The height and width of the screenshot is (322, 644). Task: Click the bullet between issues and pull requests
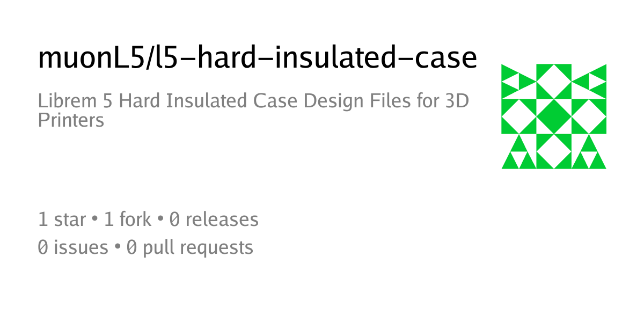pos(117,248)
